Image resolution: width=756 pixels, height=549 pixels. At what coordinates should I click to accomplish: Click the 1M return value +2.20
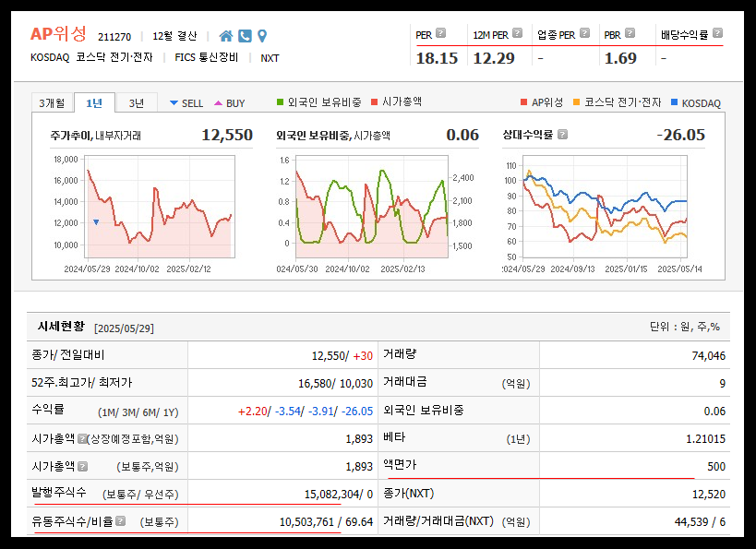point(252,412)
